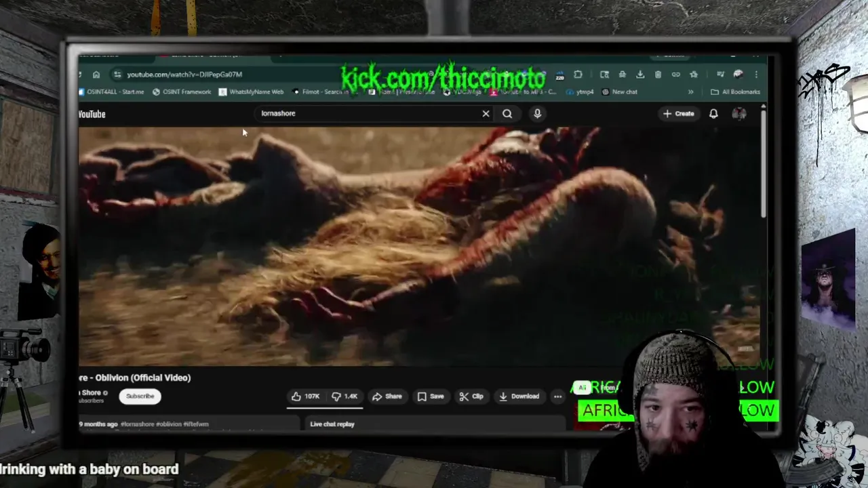Dislike the video with 1.4K thumbs down
Viewport: 868px width, 488px height.
pyautogui.click(x=344, y=396)
